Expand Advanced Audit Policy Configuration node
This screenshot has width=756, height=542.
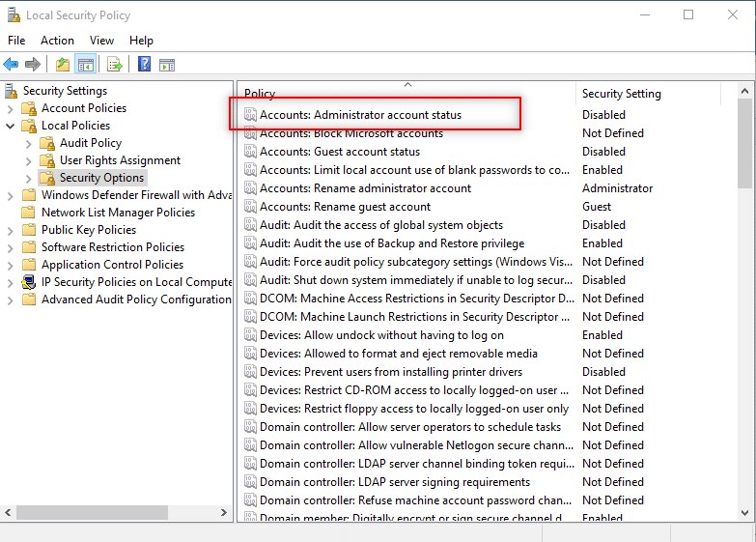[10, 300]
